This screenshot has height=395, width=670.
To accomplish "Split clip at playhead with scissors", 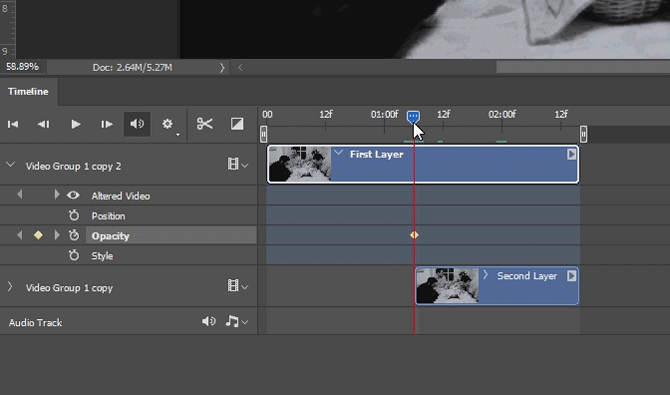I will point(204,124).
